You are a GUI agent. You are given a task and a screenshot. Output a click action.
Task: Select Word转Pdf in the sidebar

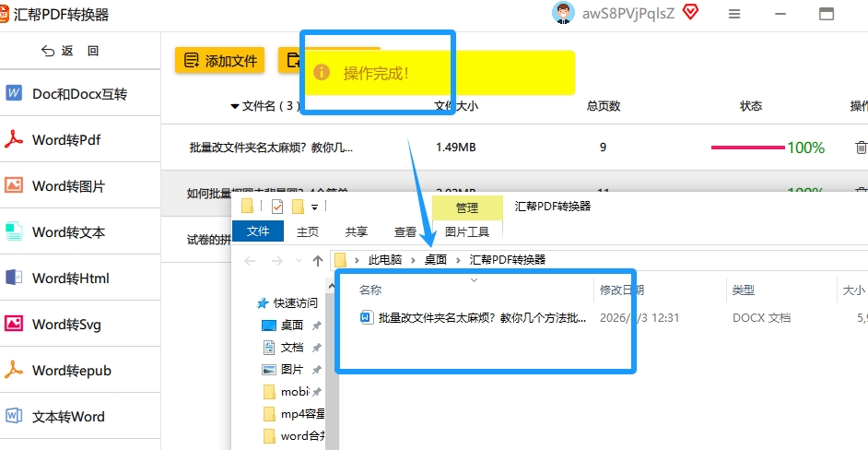pos(80,139)
